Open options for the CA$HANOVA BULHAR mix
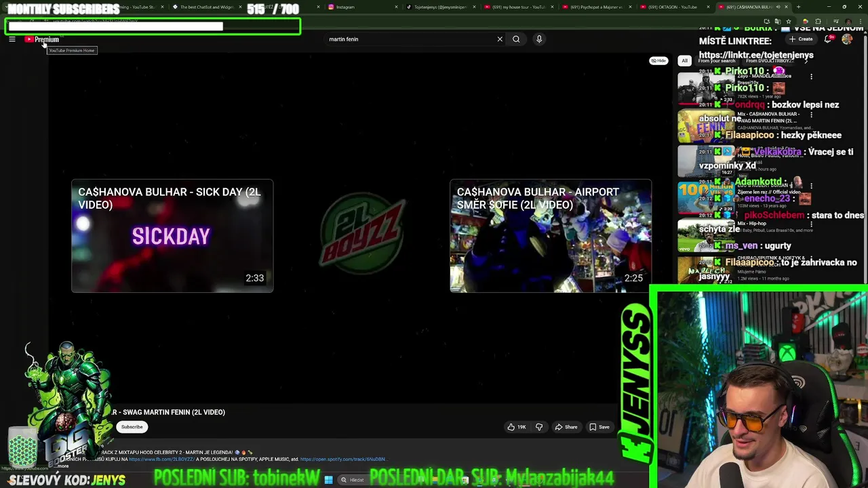This screenshot has width=868, height=488. 811,115
